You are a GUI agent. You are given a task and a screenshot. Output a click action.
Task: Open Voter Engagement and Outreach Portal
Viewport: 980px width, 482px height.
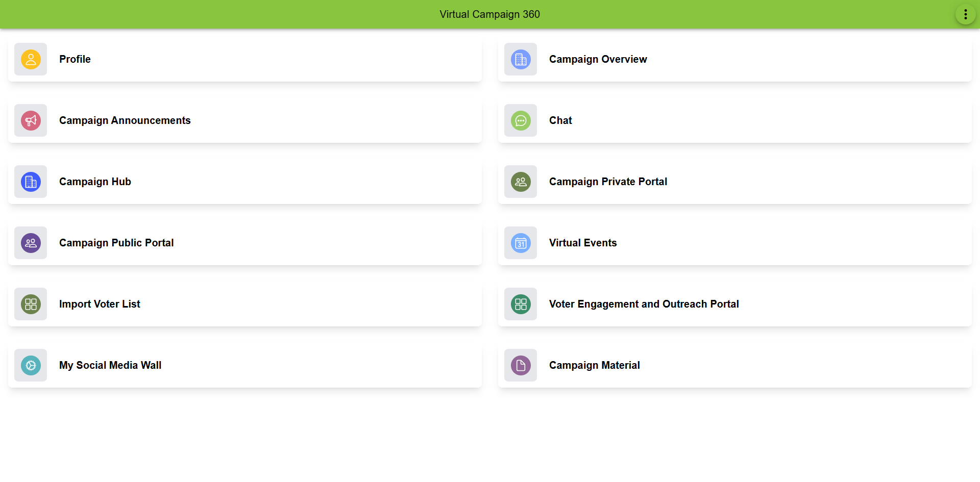pos(644,304)
